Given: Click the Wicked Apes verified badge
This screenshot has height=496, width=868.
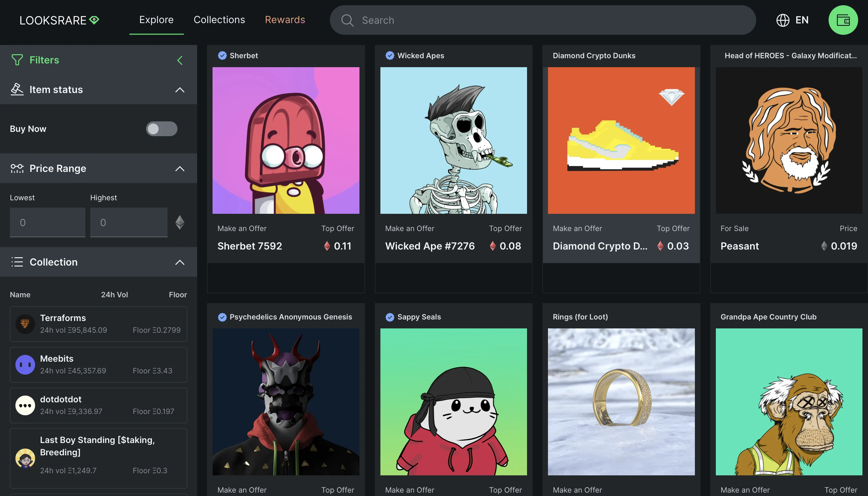Looking at the screenshot, I should pyautogui.click(x=390, y=55).
